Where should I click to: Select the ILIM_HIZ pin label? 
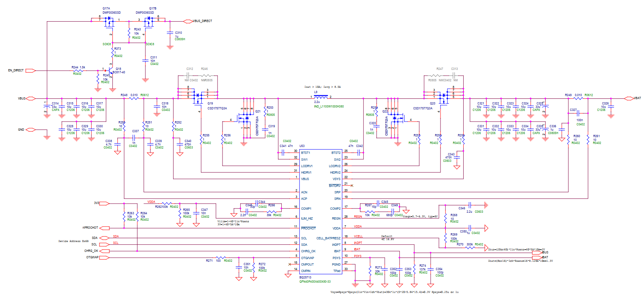[x=307, y=218]
